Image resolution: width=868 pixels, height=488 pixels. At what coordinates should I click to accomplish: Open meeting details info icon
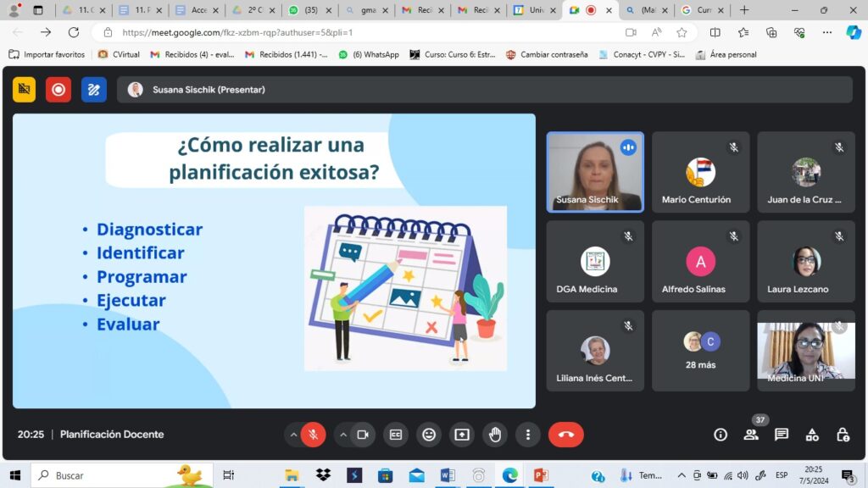pyautogui.click(x=721, y=435)
